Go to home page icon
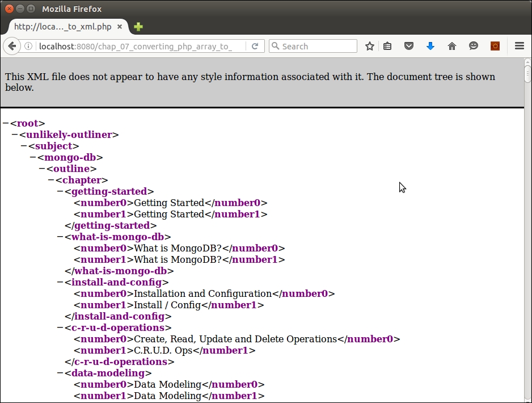 [451, 46]
